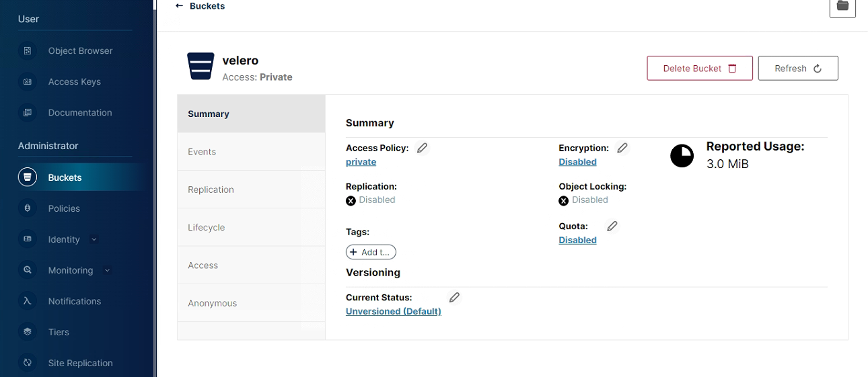
Task: Click the Add tag button
Action: pyautogui.click(x=371, y=252)
